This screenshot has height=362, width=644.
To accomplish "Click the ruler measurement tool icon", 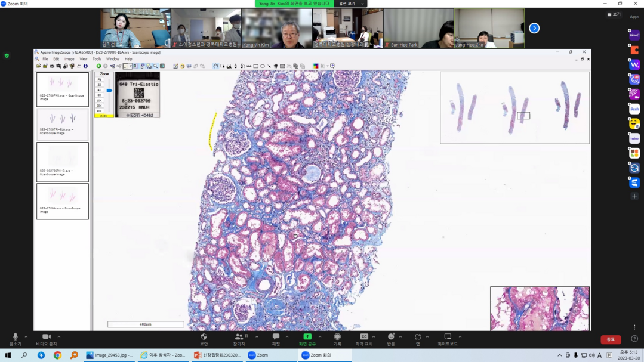I will (x=249, y=66).
